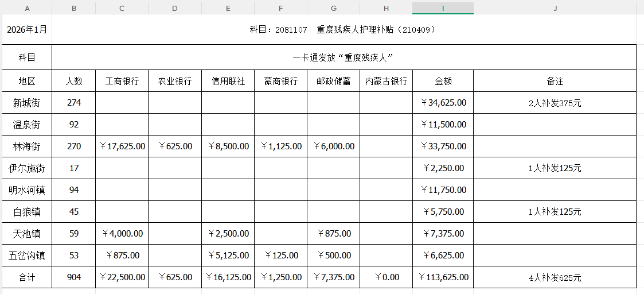The width and height of the screenshot is (644, 294).
Task: Click the 904 total headcount cell
Action: pos(74,277)
